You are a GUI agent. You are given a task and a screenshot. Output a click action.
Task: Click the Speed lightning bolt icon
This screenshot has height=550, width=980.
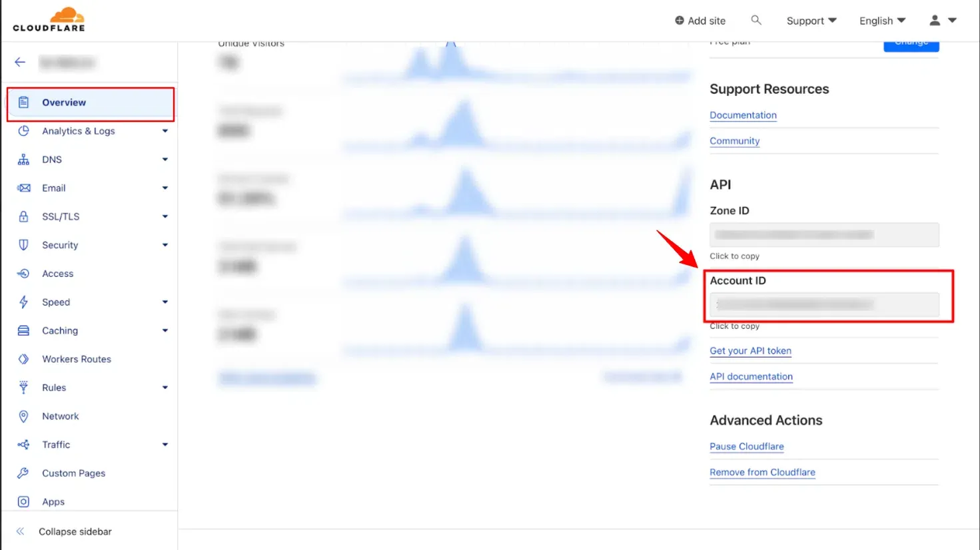(23, 302)
